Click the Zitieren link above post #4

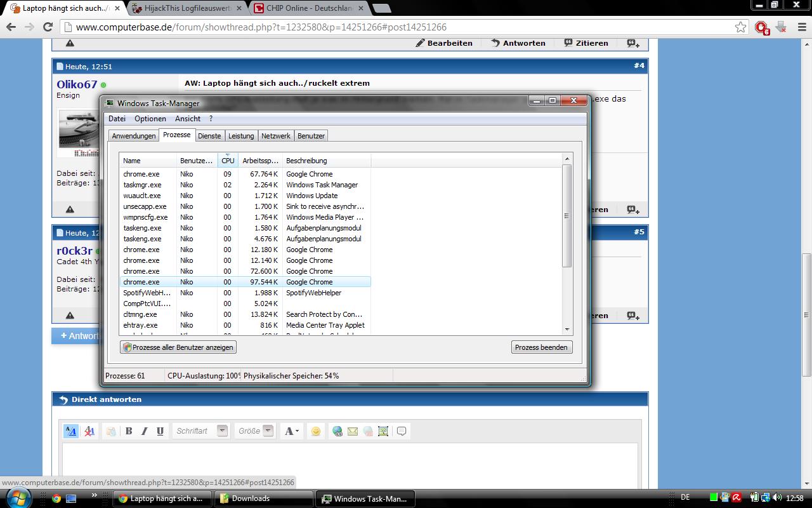coord(586,43)
